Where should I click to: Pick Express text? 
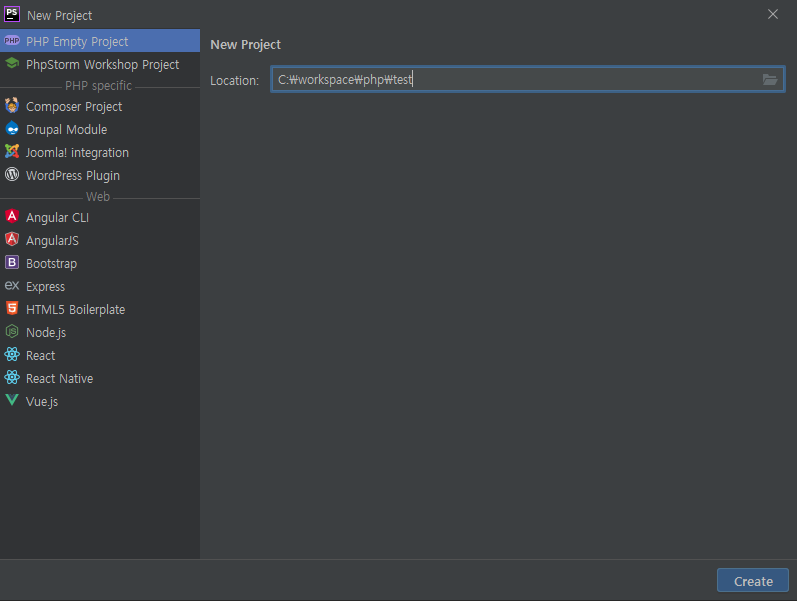pyautogui.click(x=45, y=287)
